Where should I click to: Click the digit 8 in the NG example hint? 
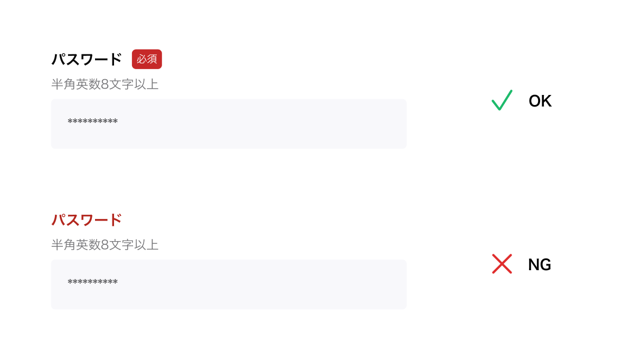pyautogui.click(x=105, y=245)
